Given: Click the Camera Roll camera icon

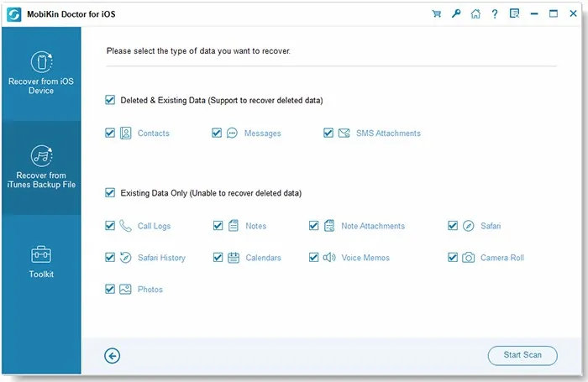Looking at the screenshot, I should tap(468, 258).
